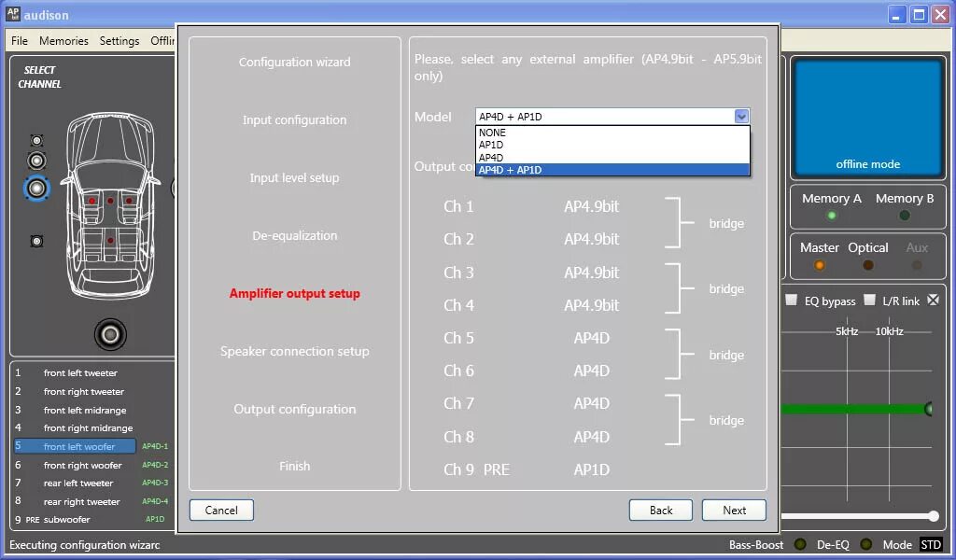
Task: Select the Amplifier output setup step
Action: pyautogui.click(x=294, y=294)
